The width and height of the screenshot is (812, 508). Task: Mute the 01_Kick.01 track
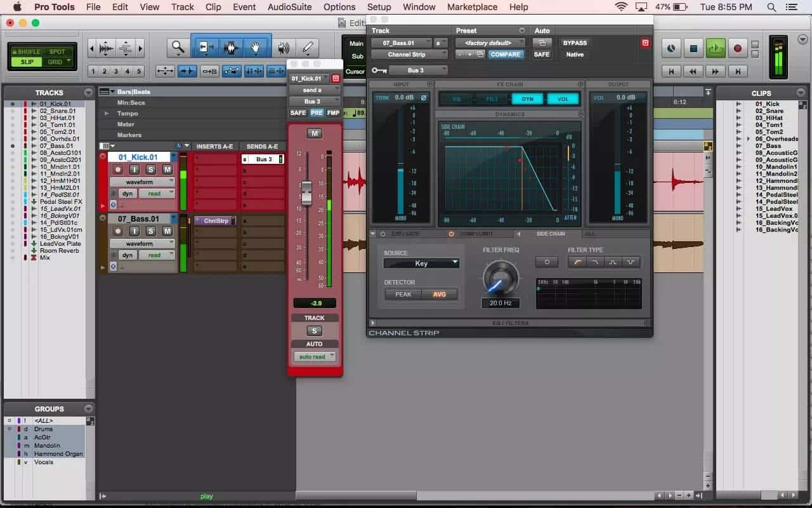(x=167, y=170)
